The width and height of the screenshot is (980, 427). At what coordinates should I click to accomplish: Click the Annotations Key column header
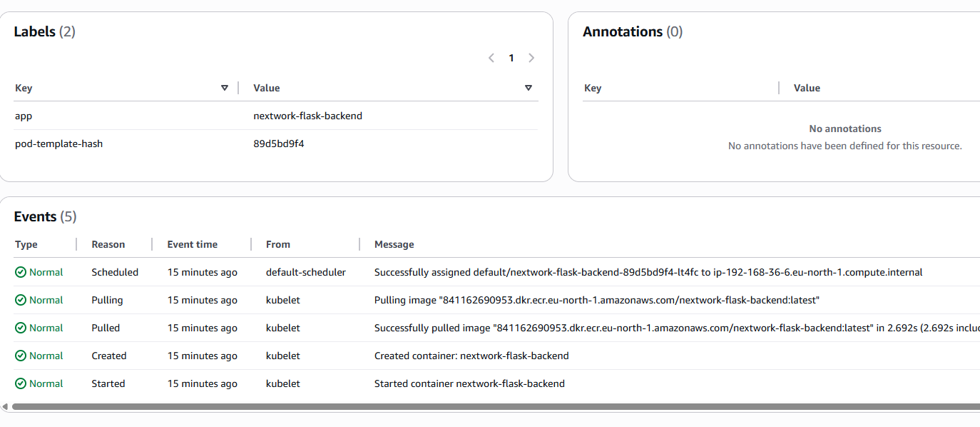pyautogui.click(x=593, y=88)
